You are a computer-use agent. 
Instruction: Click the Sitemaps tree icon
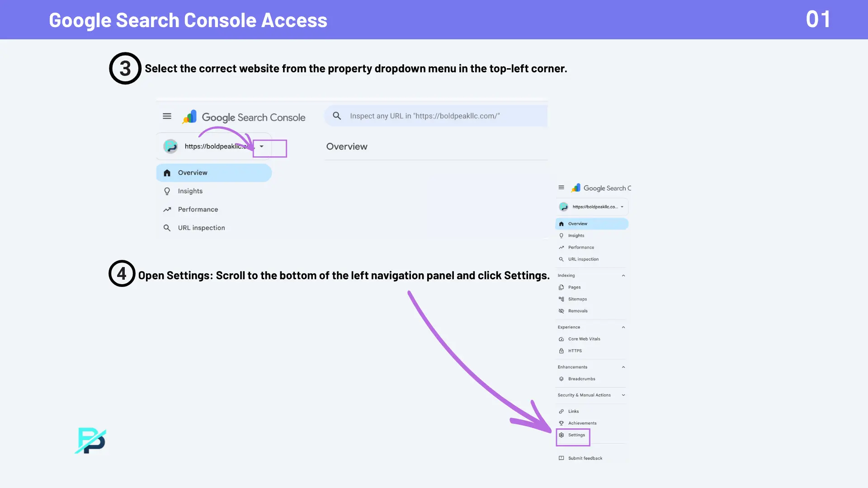point(561,299)
